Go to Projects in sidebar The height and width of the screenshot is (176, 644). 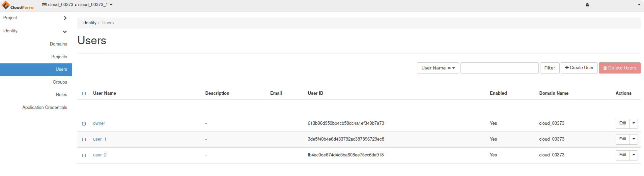point(59,57)
